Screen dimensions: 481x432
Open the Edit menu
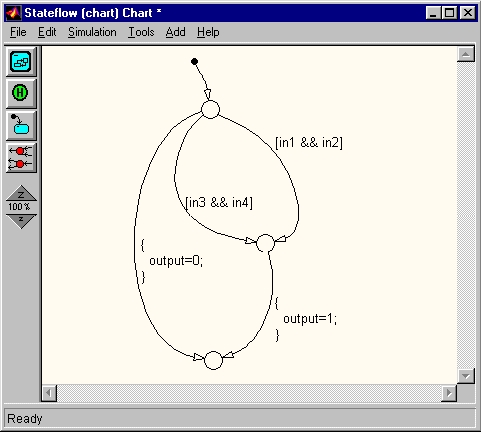tap(47, 32)
